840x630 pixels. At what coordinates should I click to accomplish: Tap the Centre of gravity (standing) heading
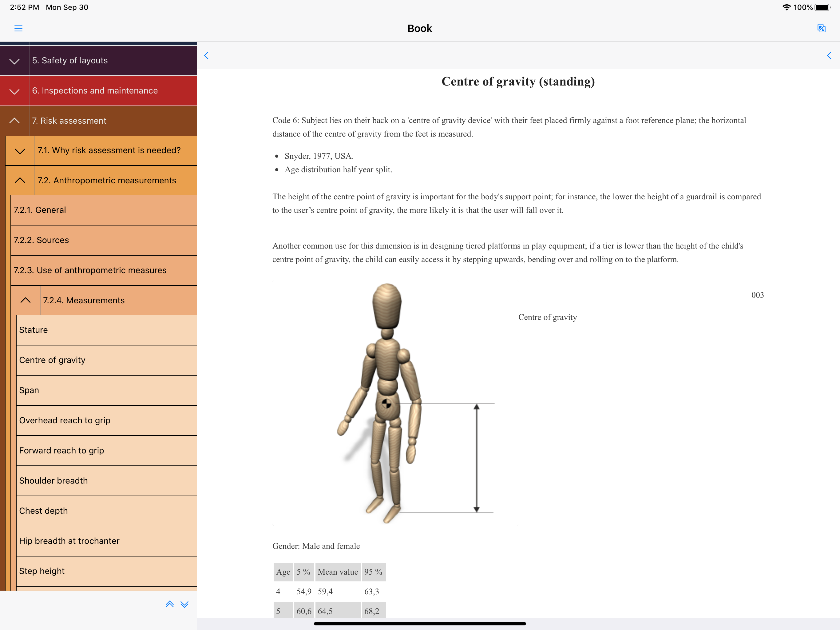[x=518, y=81]
